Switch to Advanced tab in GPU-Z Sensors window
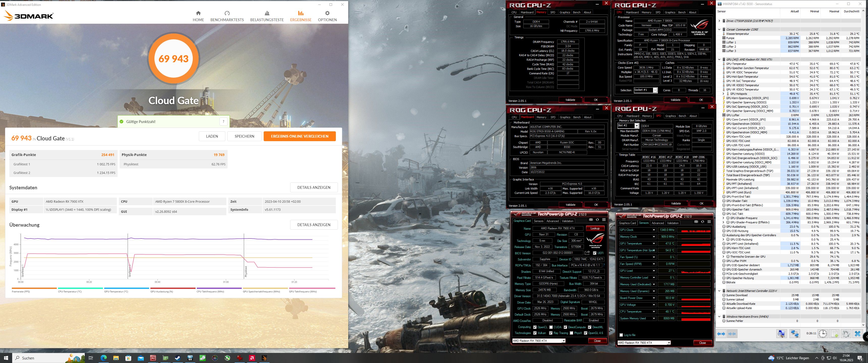 (x=657, y=223)
